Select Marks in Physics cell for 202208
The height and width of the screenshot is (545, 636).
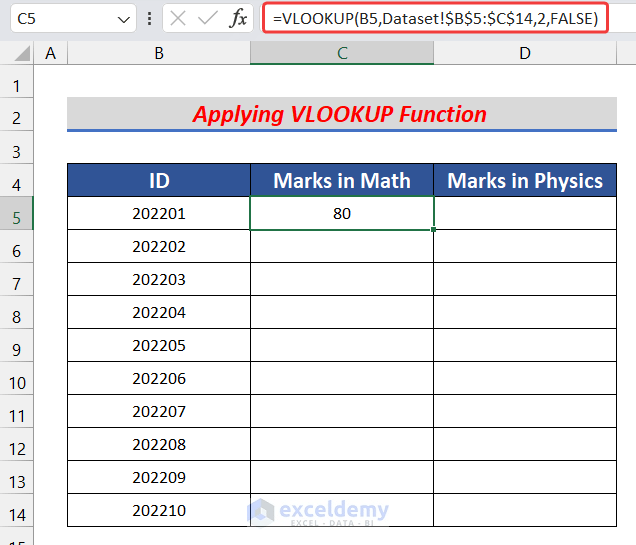tap(525, 444)
